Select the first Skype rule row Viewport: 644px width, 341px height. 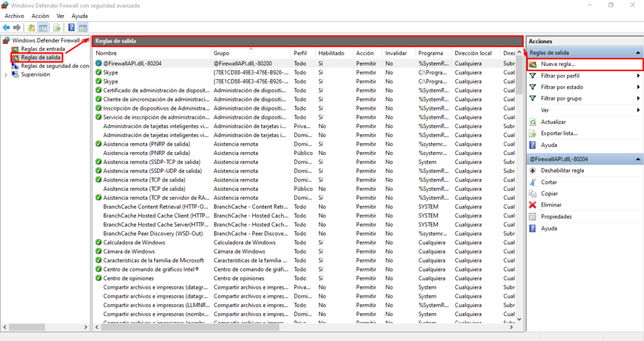pos(304,73)
